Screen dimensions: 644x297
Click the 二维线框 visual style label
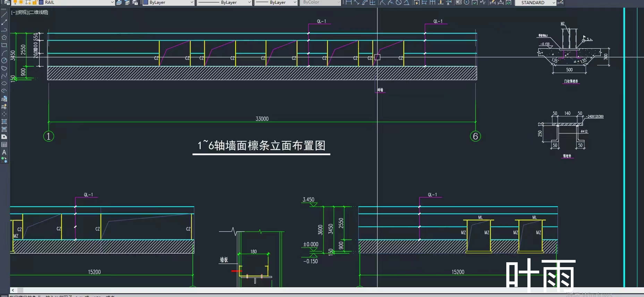38,12
